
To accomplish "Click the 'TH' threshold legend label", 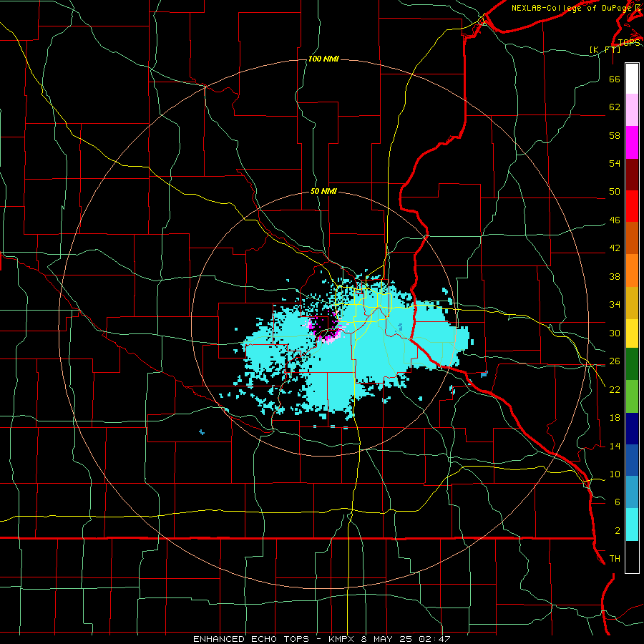I will [615, 558].
